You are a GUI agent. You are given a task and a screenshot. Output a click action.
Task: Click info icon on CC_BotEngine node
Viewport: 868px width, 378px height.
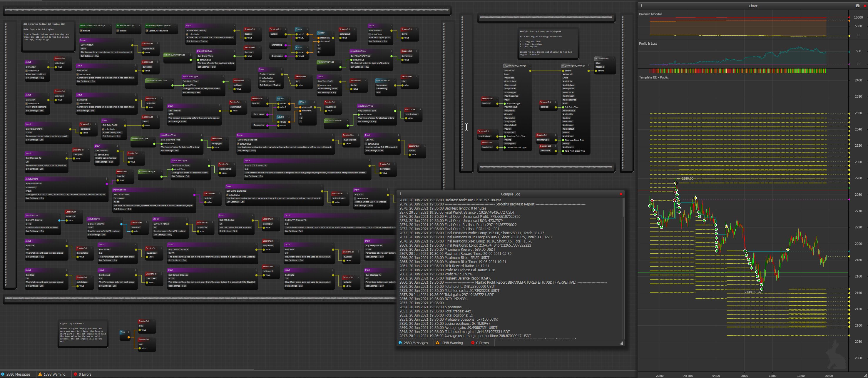pos(614,58)
